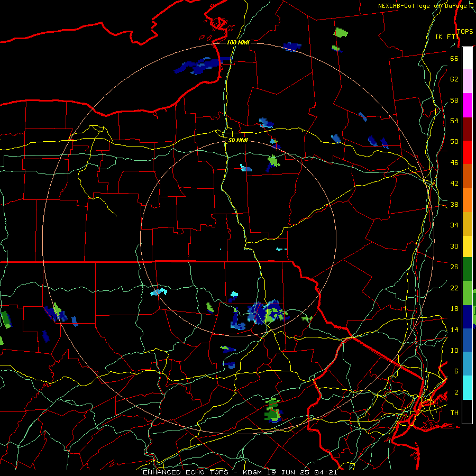This screenshot has width=476, height=476.
Task: Select the light blue legend band
Action: (467, 364)
